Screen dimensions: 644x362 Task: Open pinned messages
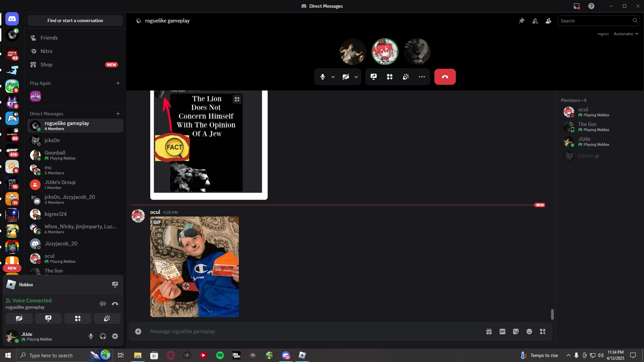tap(522, 21)
